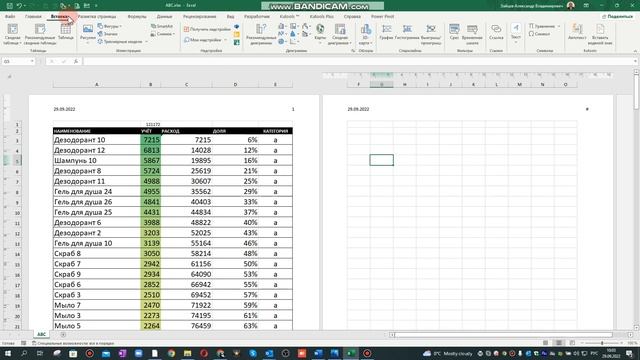Insert a Link (Ссылка)
This screenshot has height=360, width=640.
click(496, 32)
